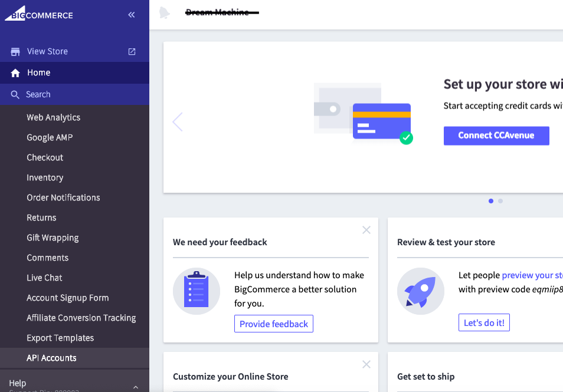The image size is (563, 392).
Task: Click the clipboard feedback illustration
Action: coord(197,291)
